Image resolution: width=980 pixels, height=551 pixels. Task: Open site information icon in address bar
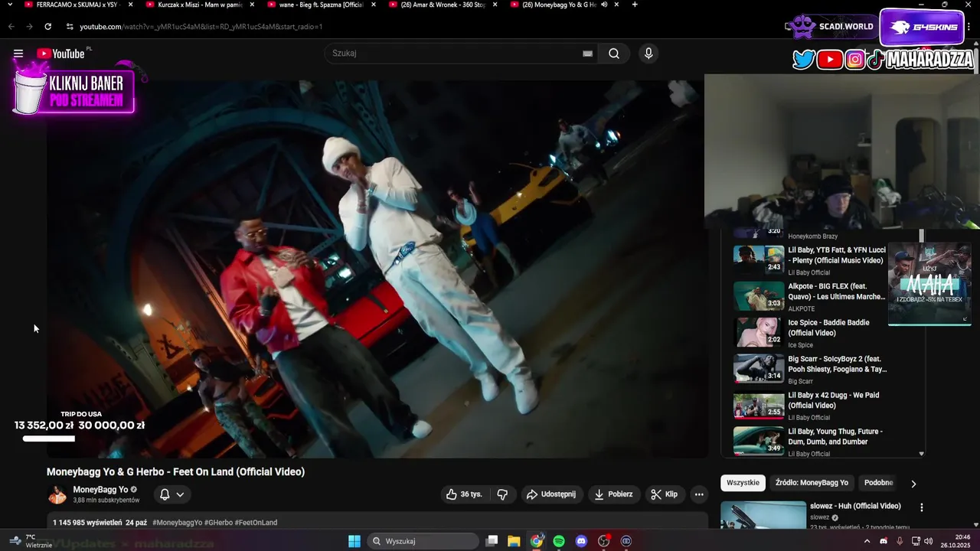[x=70, y=27]
